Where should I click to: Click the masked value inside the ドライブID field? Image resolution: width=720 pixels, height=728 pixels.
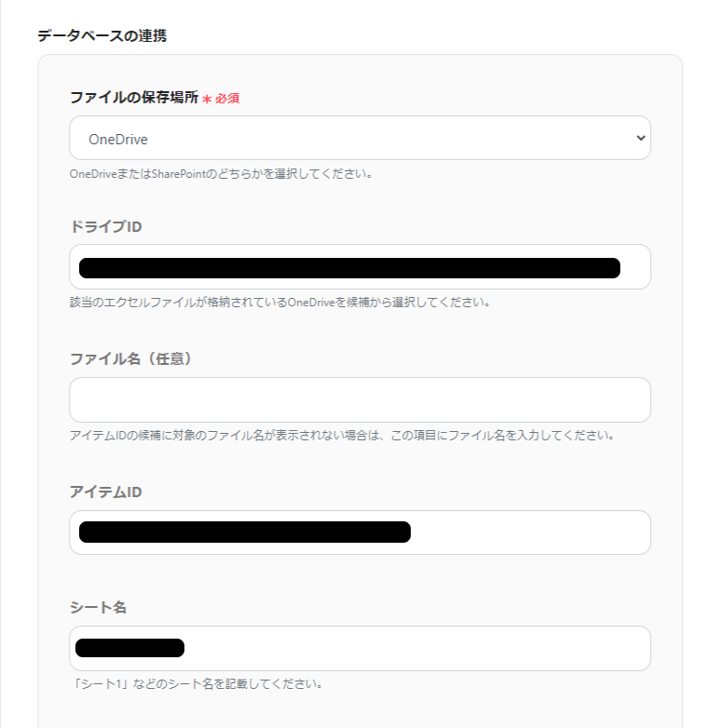pyautogui.click(x=349, y=268)
